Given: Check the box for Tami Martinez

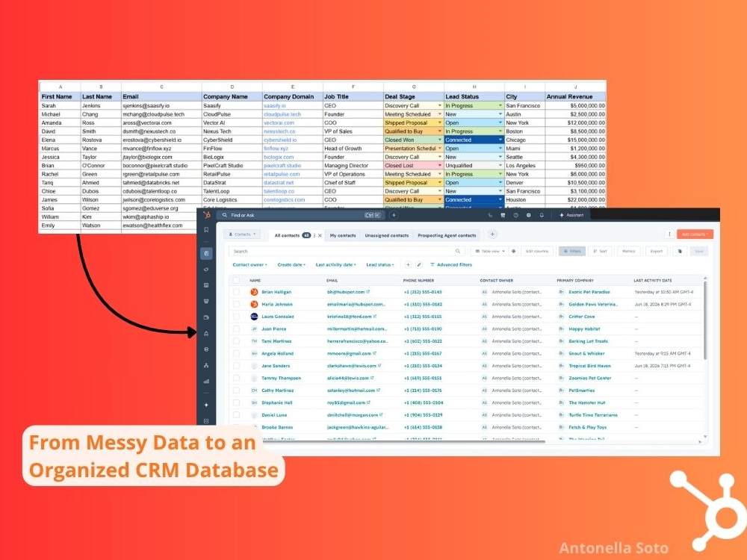Looking at the screenshot, I should pyautogui.click(x=236, y=341).
